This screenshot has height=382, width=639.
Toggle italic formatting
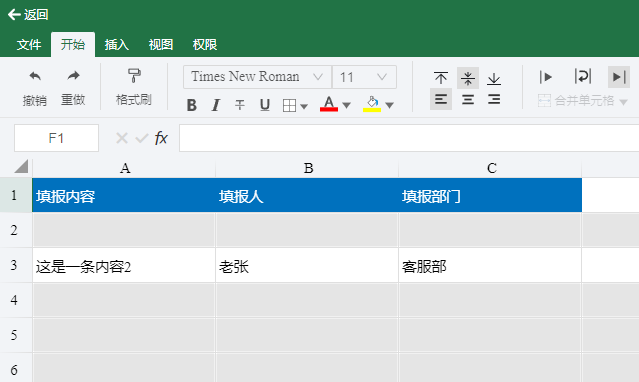tap(216, 105)
